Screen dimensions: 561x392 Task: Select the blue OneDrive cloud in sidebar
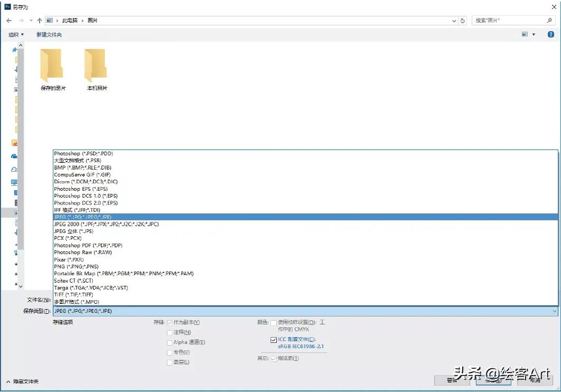[14, 156]
